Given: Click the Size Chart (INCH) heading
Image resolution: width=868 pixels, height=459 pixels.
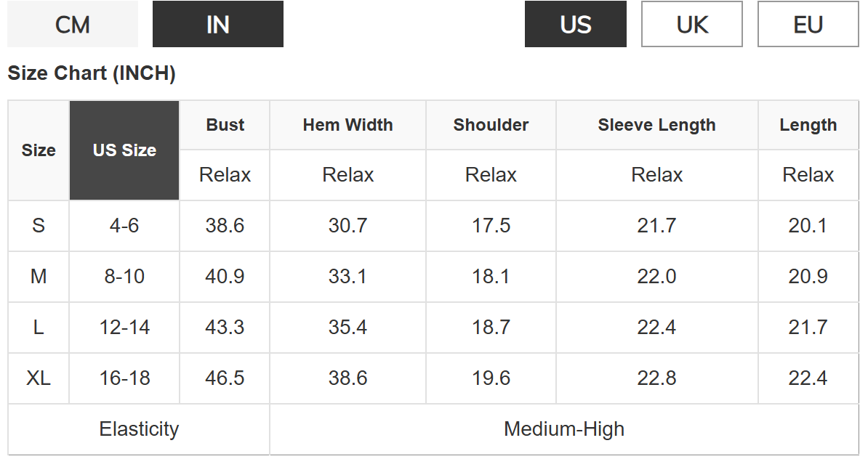Looking at the screenshot, I should pyautogui.click(x=92, y=73).
